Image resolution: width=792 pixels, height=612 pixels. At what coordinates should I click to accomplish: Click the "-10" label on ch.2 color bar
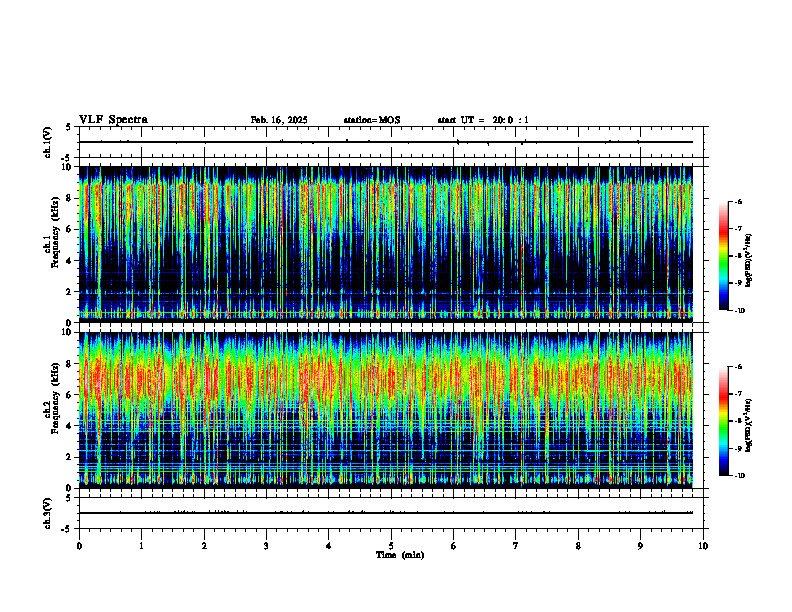(x=740, y=476)
